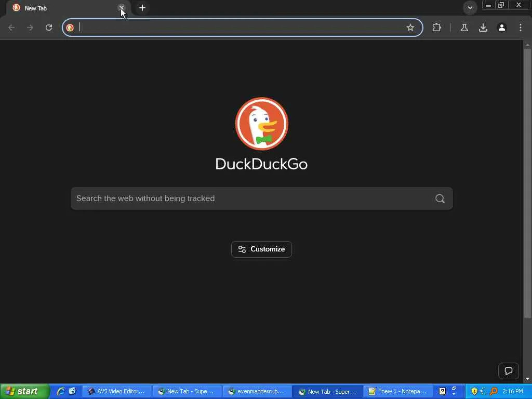This screenshot has height=399, width=532.
Task: Open the Customize button
Action: 262,249
